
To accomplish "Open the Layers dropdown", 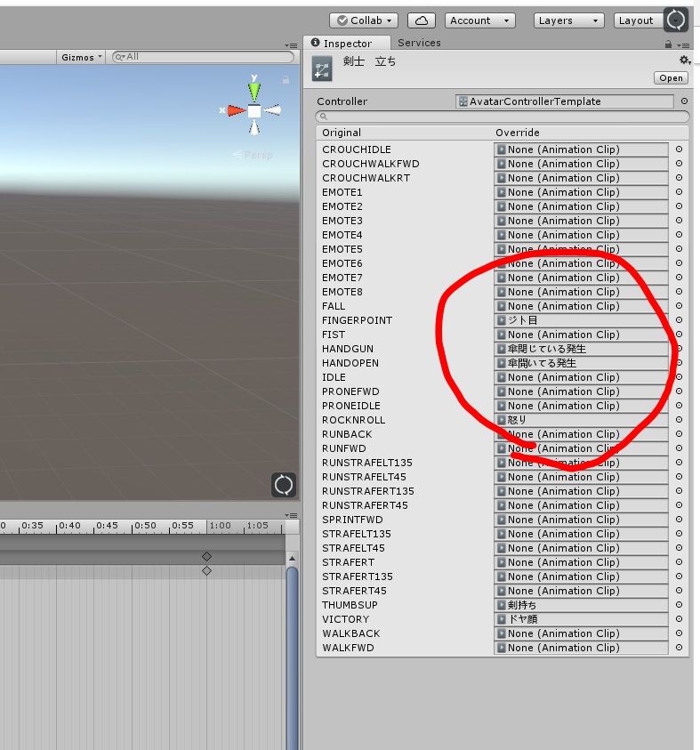I will (x=569, y=20).
